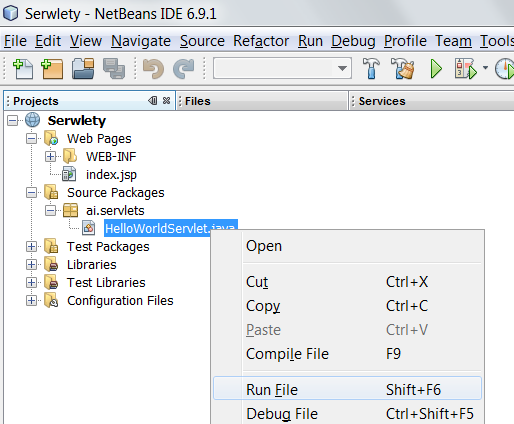Click the index.jsp file icon

tap(69, 174)
